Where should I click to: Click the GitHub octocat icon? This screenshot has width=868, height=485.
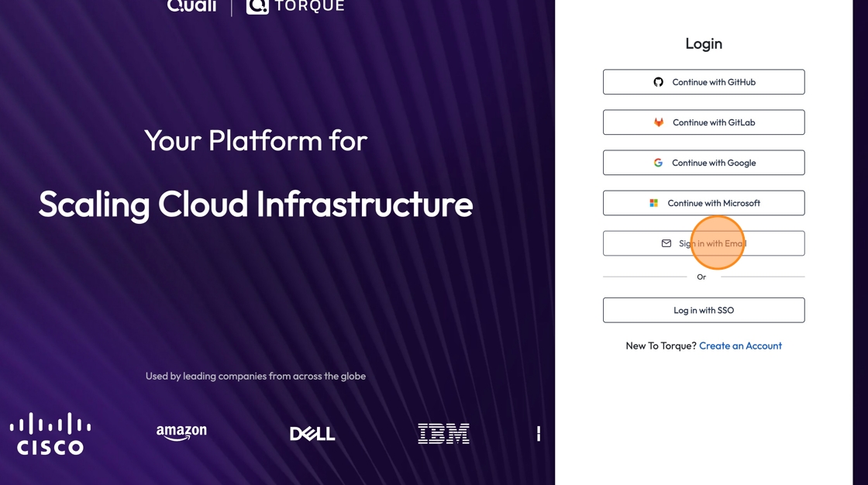(658, 82)
